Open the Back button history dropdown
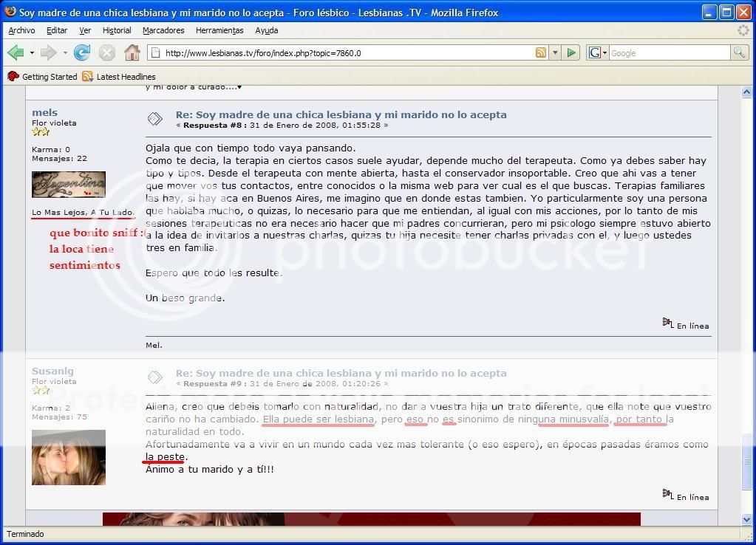The image size is (756, 545). pos(32,53)
